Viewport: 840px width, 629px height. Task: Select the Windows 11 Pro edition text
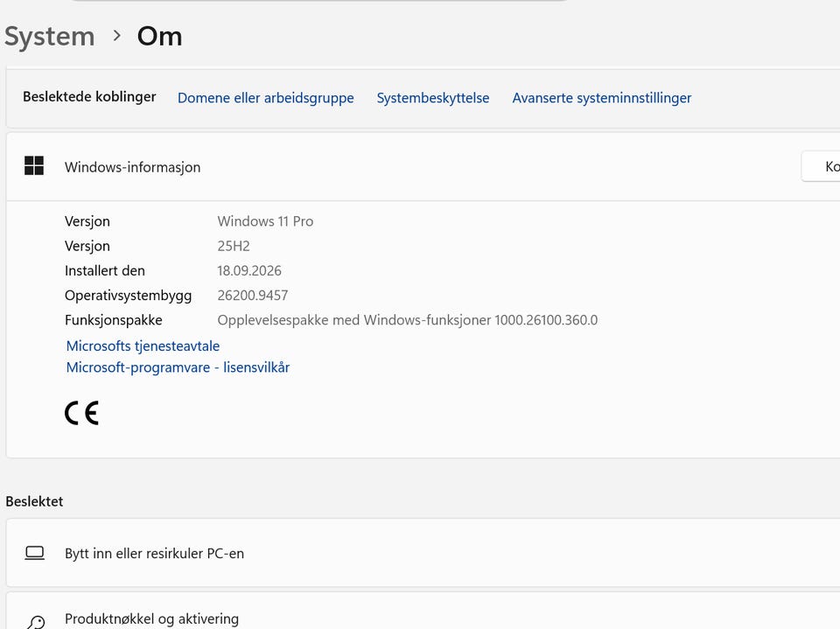(x=265, y=221)
